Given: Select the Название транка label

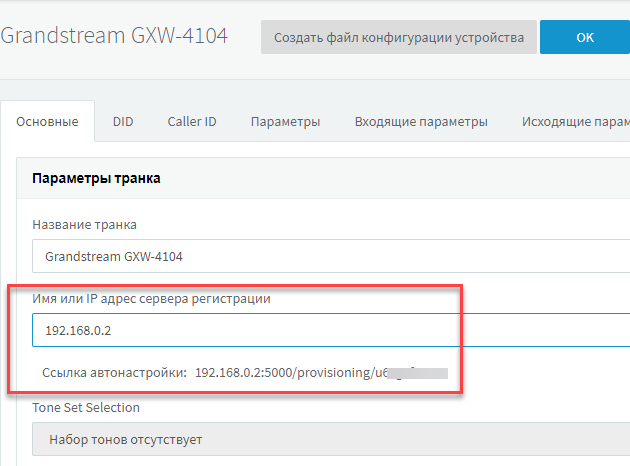Looking at the screenshot, I should pos(84,225).
